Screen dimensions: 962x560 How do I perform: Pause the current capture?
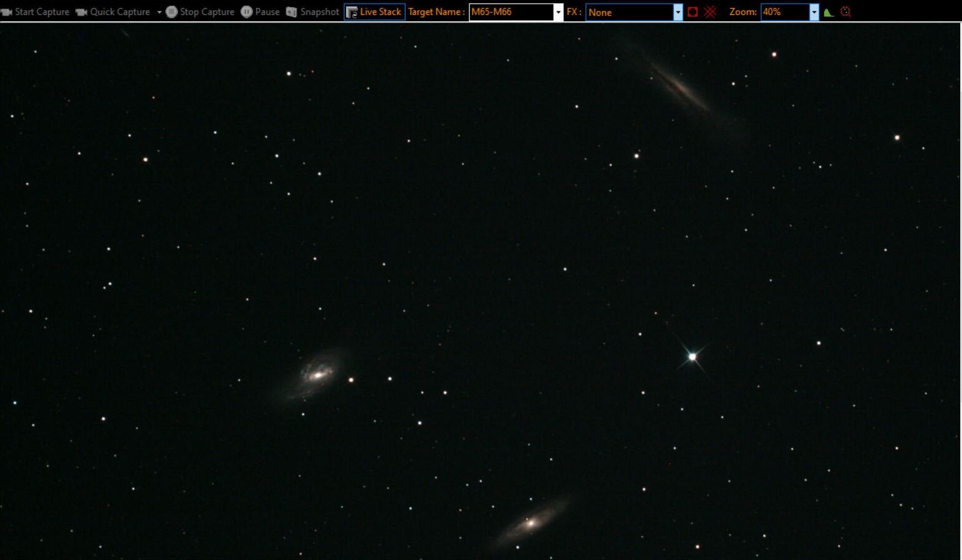(x=260, y=12)
